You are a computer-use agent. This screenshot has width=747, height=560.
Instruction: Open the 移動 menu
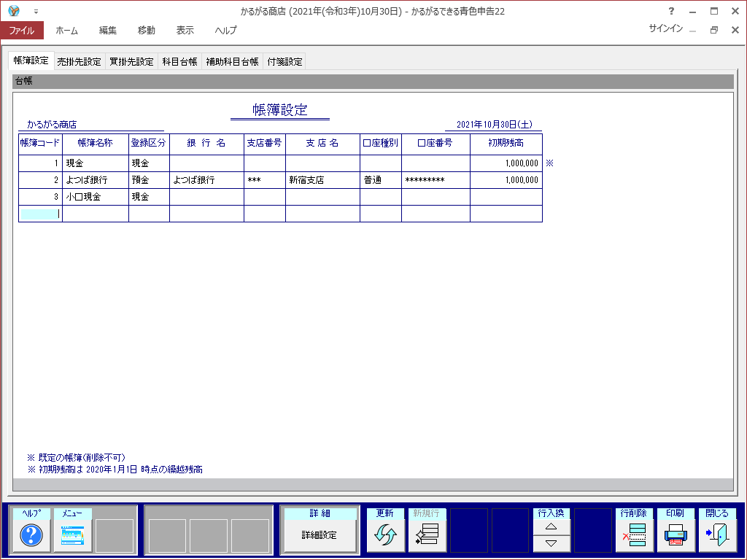[x=146, y=31]
